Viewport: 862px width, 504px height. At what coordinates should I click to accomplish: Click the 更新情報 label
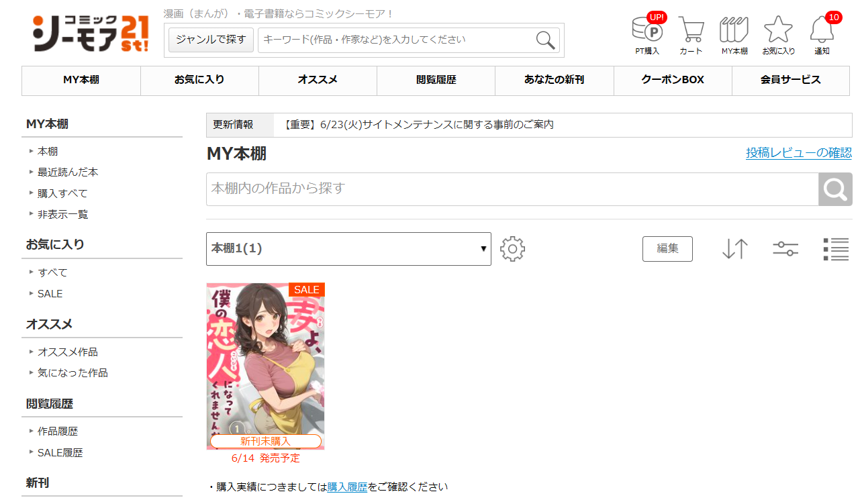tap(233, 125)
